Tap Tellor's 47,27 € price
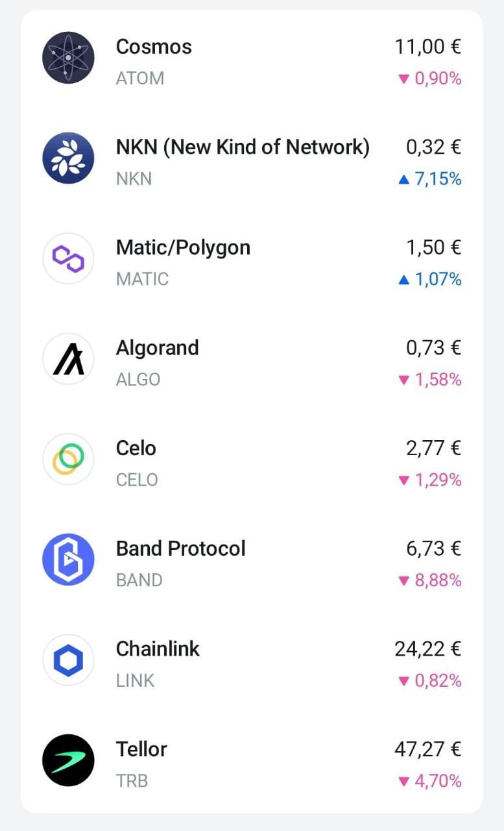Viewport: 504px width, 831px height. (x=427, y=749)
